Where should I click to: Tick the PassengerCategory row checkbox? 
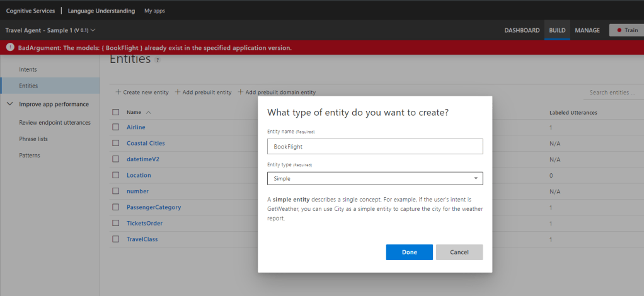[x=115, y=207]
